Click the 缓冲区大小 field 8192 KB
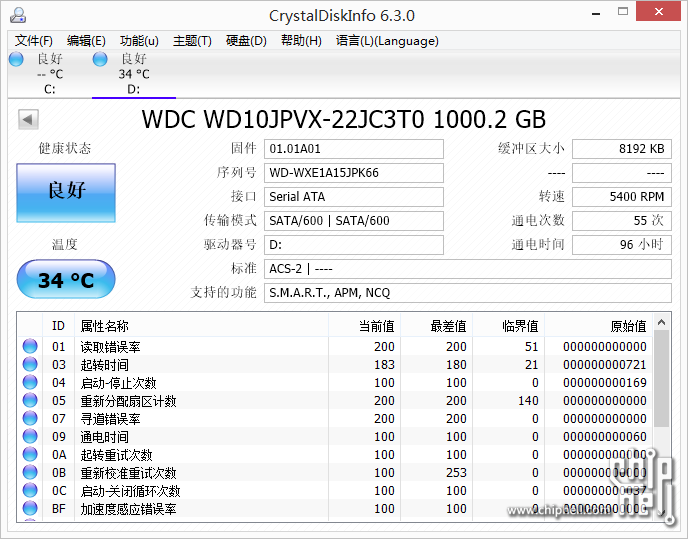Image resolution: width=688 pixels, height=539 pixels. [x=622, y=149]
